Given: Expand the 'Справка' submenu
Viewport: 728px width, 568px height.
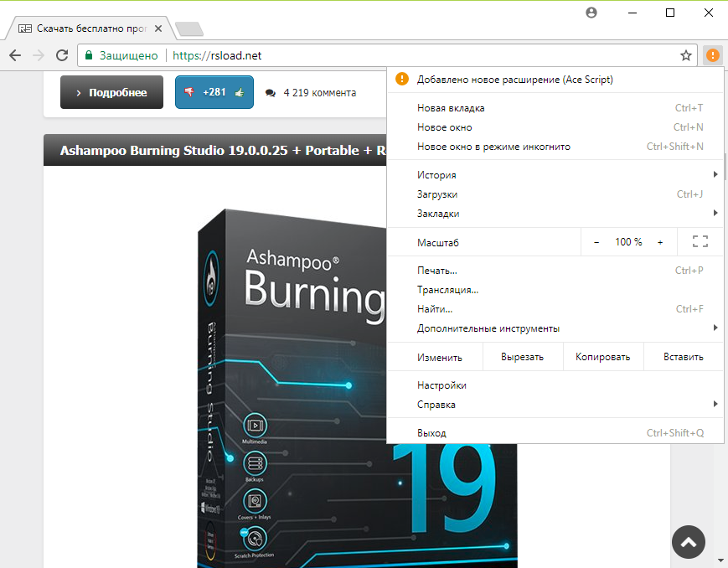Looking at the screenshot, I should point(555,405).
